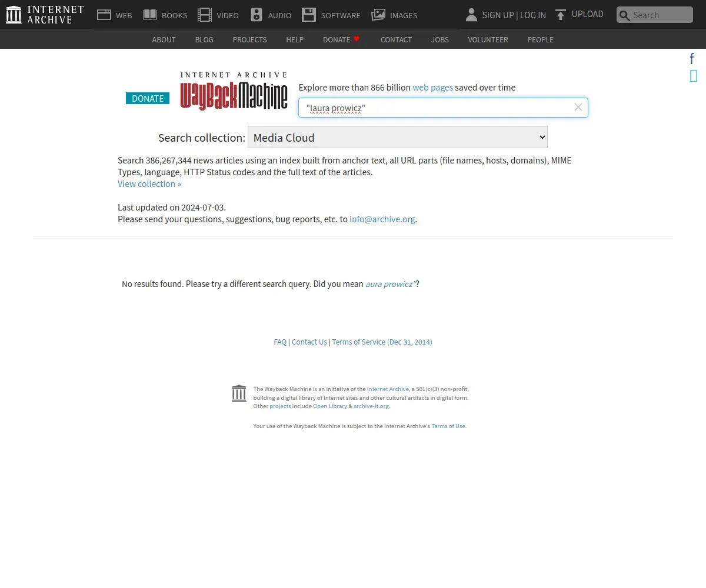Open the FAQ link
Viewport: 706px width, 588px height.
[x=280, y=342]
